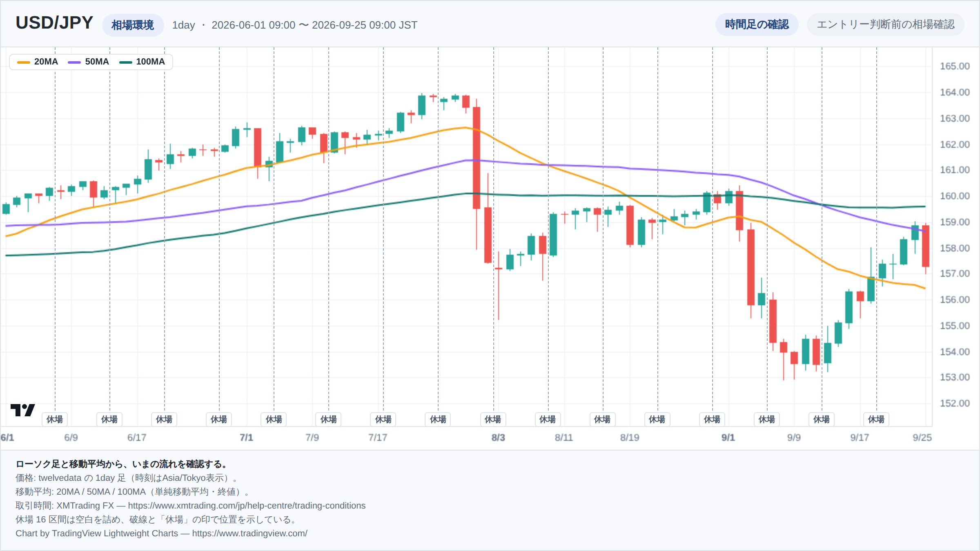This screenshot has height=551, width=980.
Task: Select the 時間足の確認 pill
Action: [x=757, y=24]
